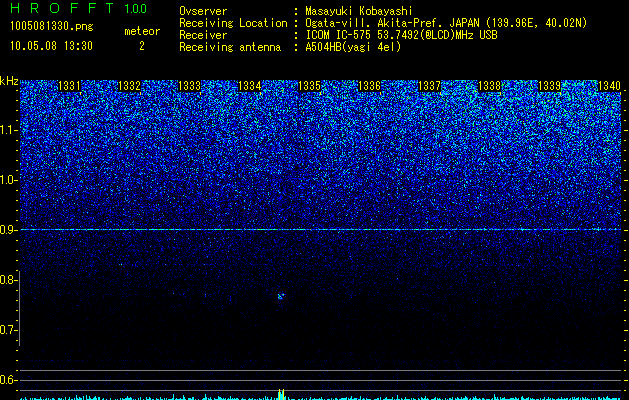The height and width of the screenshot is (400, 629).
Task: Click the antenna value A504HB(yagi 4el)
Action: pos(353,47)
